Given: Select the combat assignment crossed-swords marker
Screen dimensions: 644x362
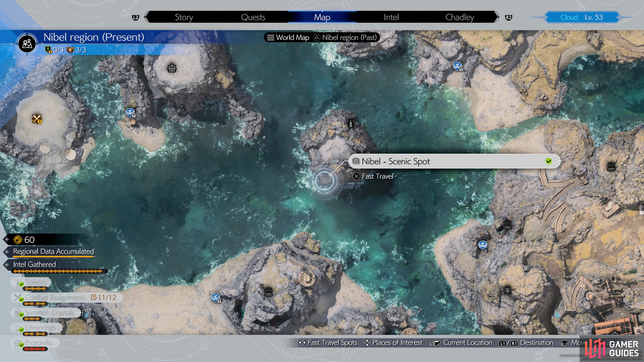Looking at the screenshot, I should point(37,119).
